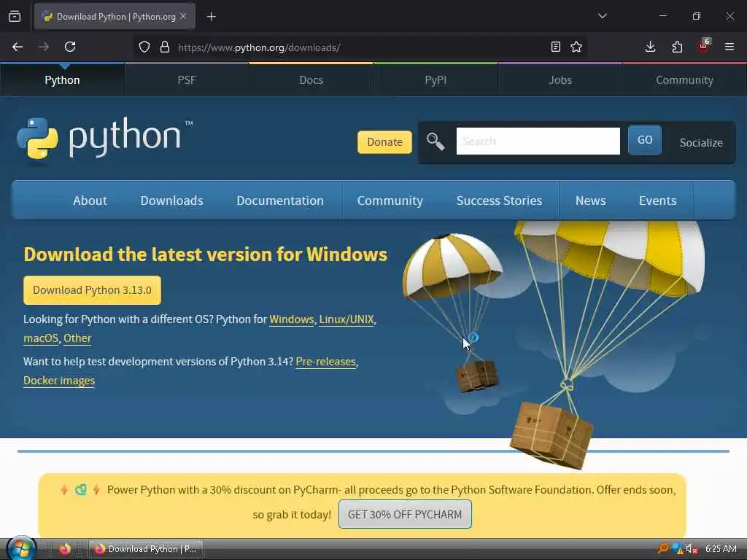Open the browser downloads panel icon
Screen dimensions: 747x560
click(x=650, y=47)
